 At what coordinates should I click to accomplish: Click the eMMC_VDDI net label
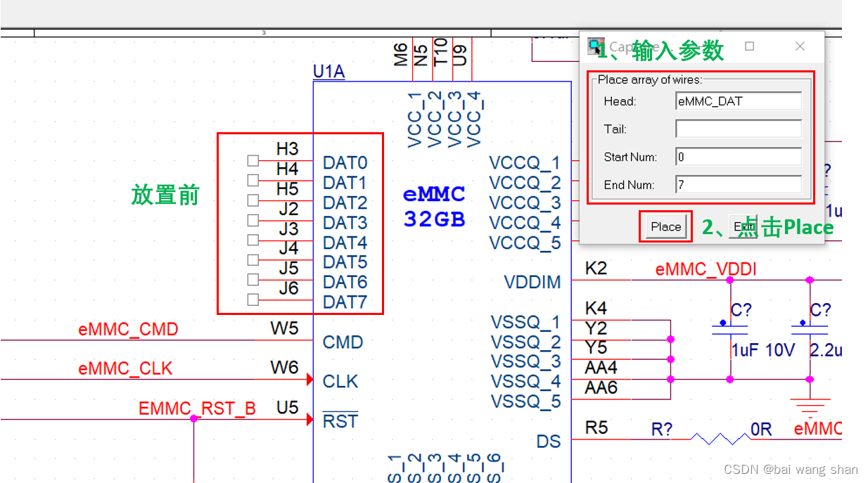point(706,269)
